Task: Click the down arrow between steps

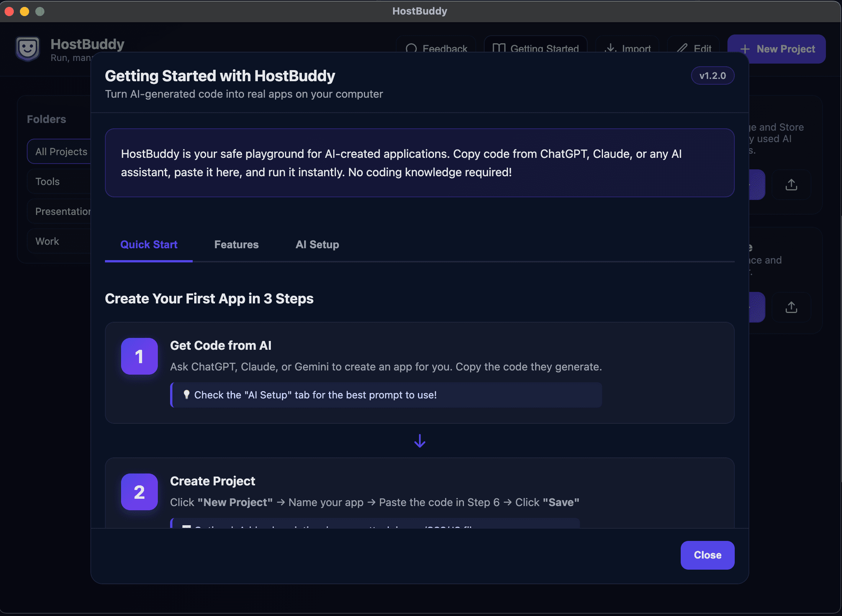Action: pos(420,441)
